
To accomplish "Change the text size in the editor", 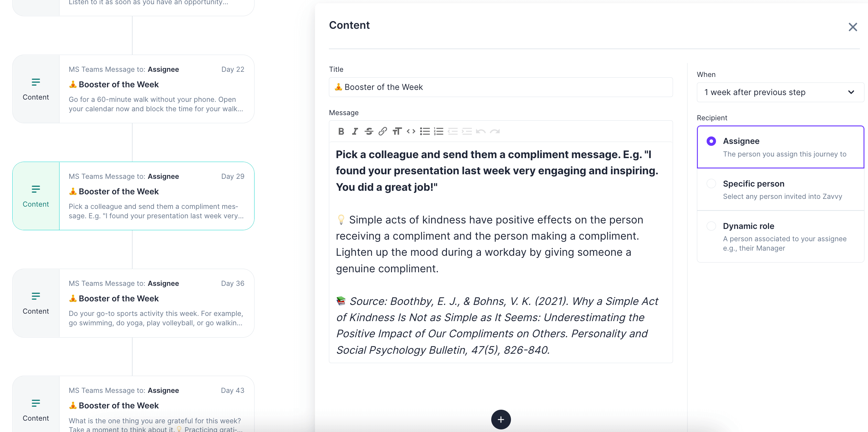I will [397, 131].
